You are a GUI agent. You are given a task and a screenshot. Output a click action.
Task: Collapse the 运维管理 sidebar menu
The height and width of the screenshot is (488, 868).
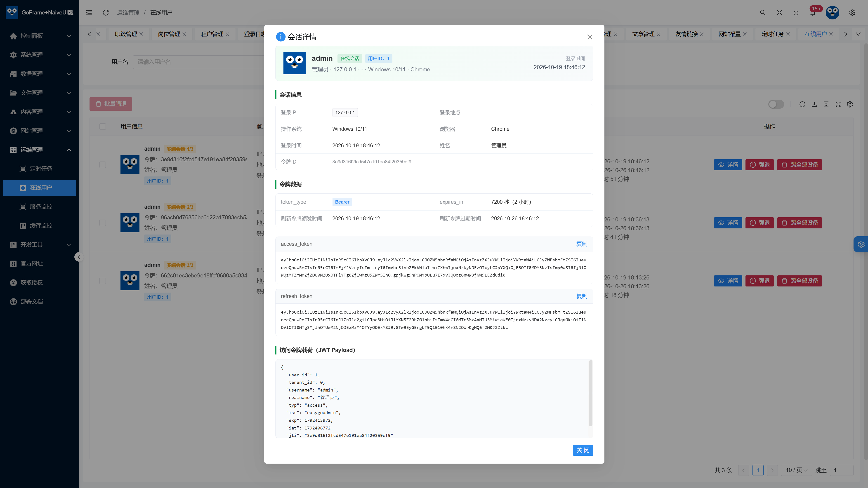coord(39,150)
